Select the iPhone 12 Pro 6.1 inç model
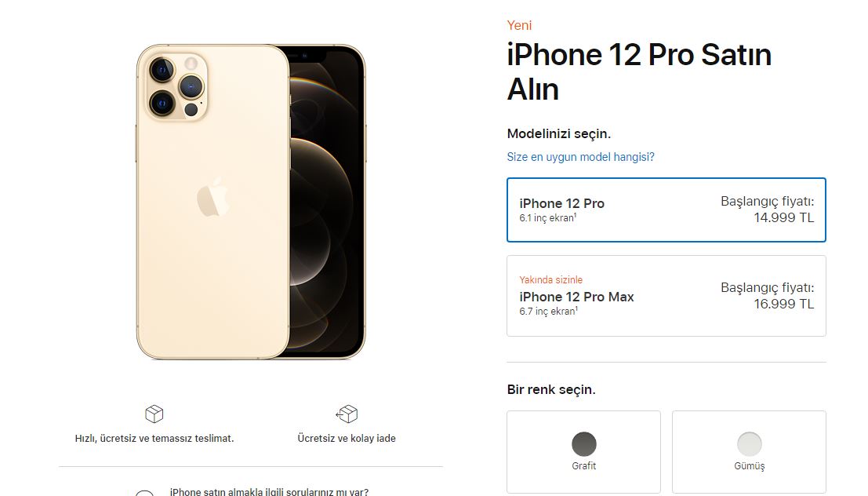 tap(666, 210)
